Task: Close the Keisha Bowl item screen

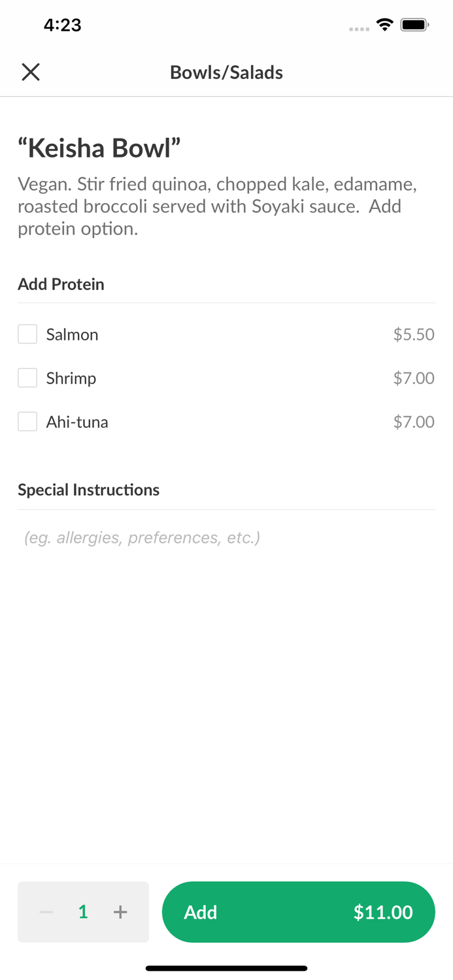Action: [x=31, y=72]
